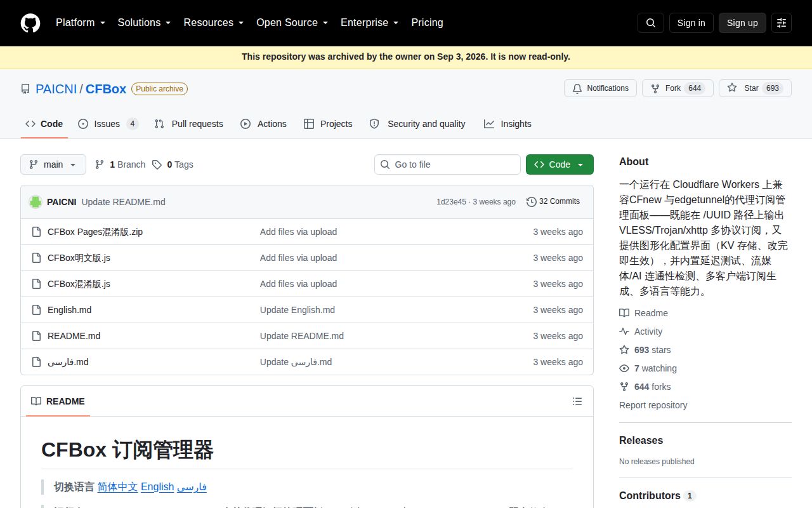This screenshot has width=812, height=508.
Task: Star the repository with the Star button
Action: click(x=755, y=88)
